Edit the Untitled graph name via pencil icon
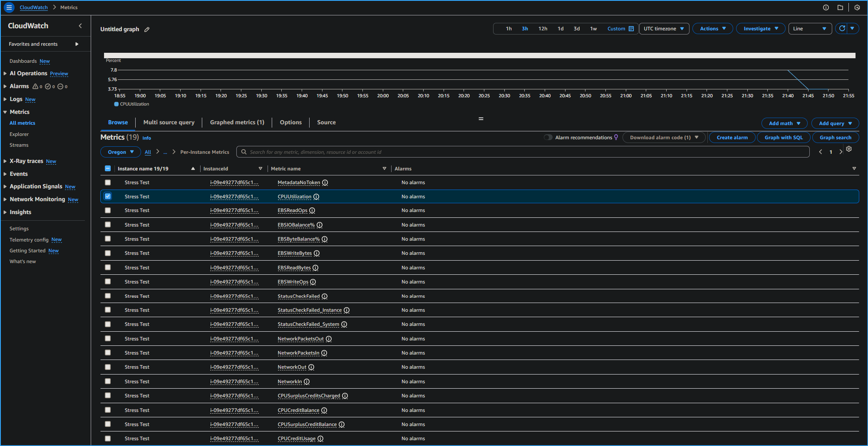 (146, 29)
